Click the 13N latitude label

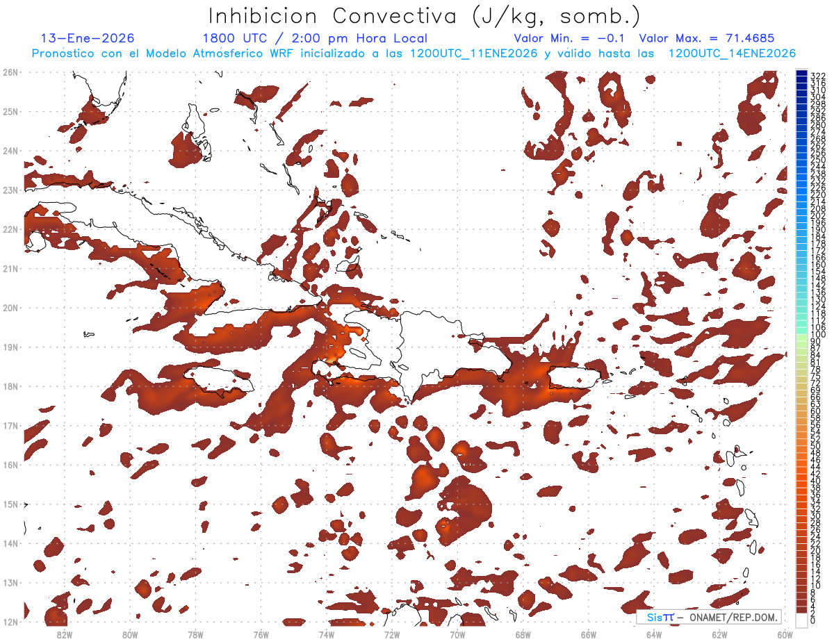tap(10, 583)
